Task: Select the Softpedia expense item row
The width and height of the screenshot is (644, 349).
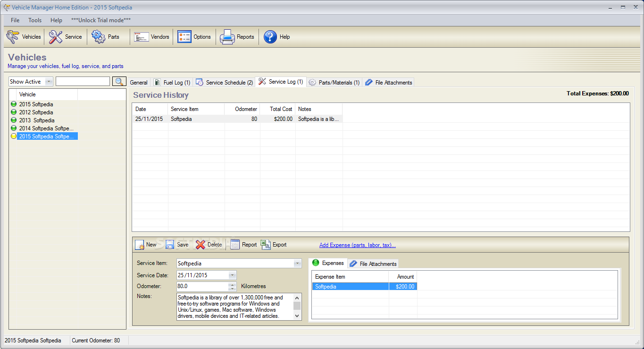Action: point(364,287)
